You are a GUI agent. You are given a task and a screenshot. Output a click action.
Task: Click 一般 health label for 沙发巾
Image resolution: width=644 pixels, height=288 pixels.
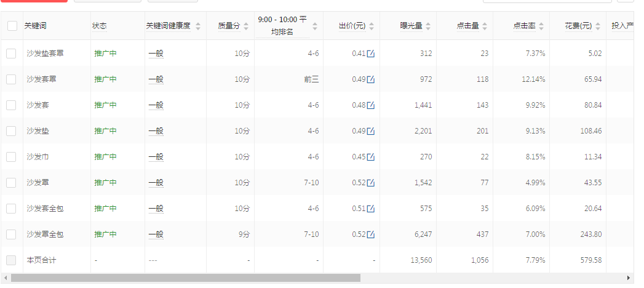point(156,157)
